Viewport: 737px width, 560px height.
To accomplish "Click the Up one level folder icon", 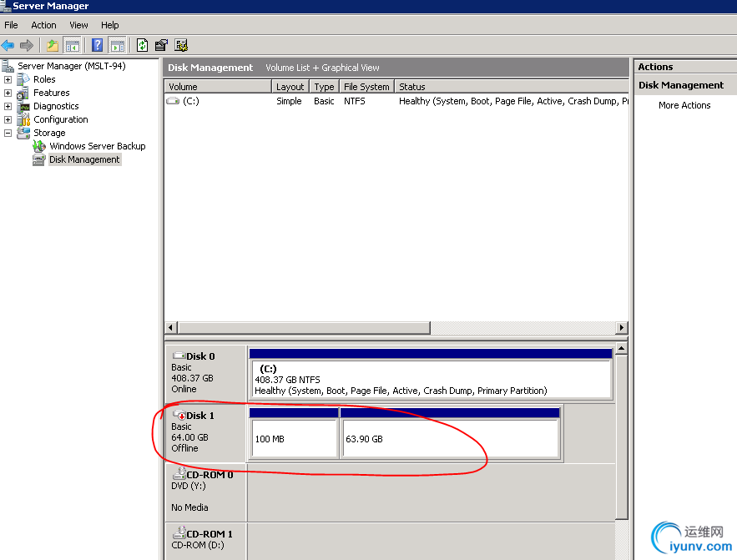I will tap(53, 46).
